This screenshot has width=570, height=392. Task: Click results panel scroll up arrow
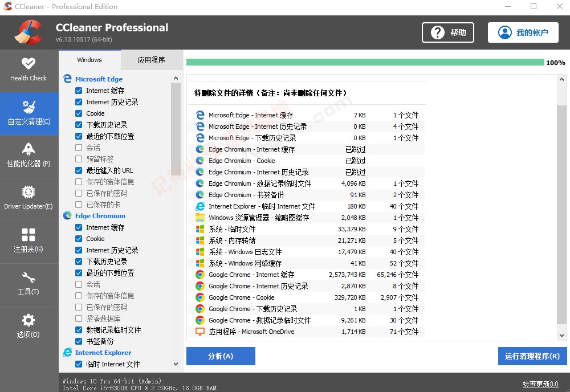(561, 79)
